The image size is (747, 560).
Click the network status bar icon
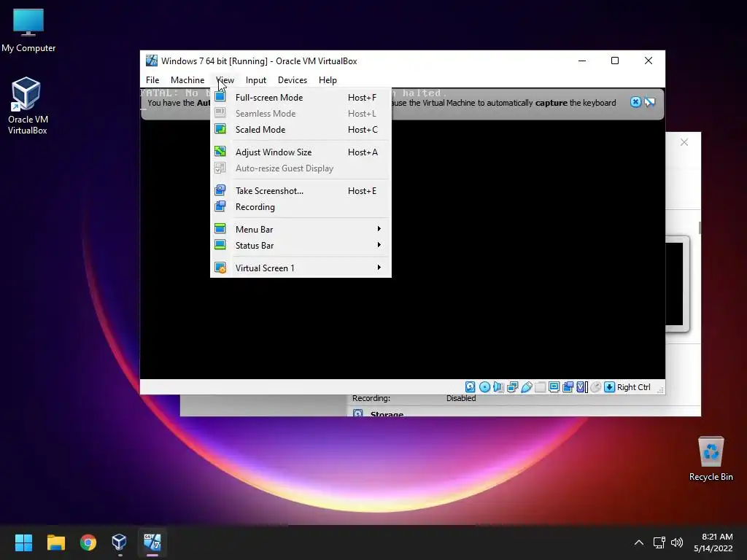tap(513, 387)
